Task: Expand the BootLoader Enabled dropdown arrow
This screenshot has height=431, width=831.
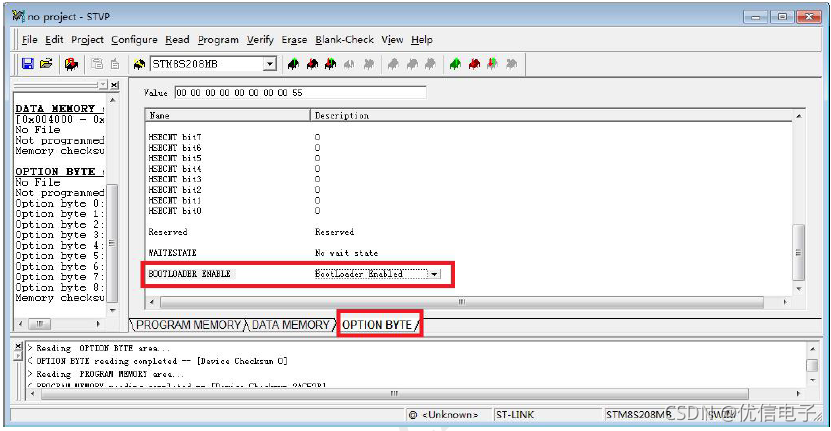Action: (434, 274)
